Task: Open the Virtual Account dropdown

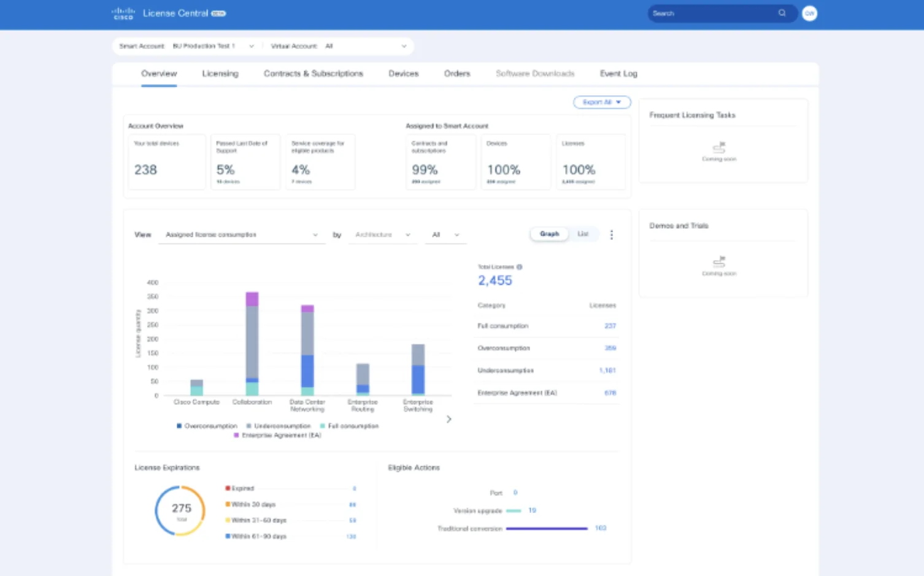Action: click(x=366, y=46)
